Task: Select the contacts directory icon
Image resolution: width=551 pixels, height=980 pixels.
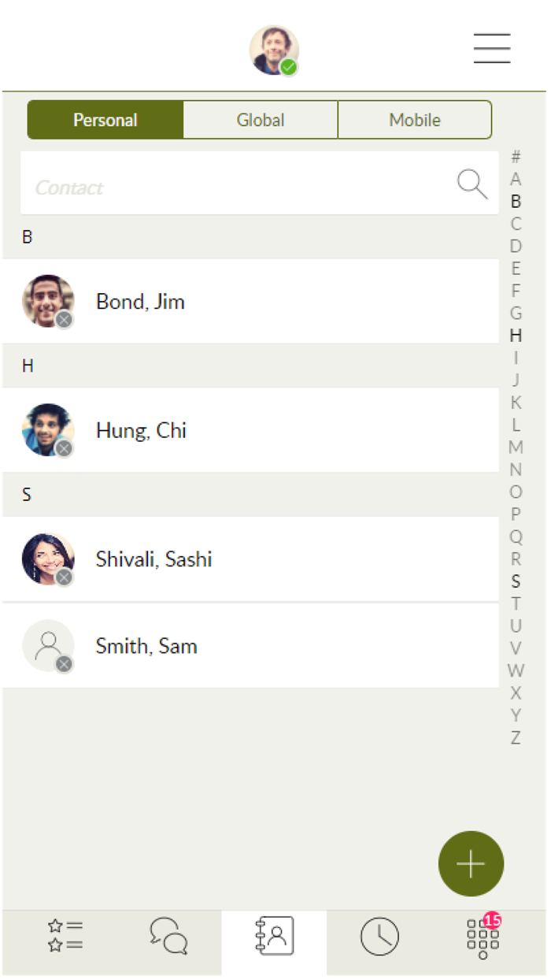Action: click(274, 936)
